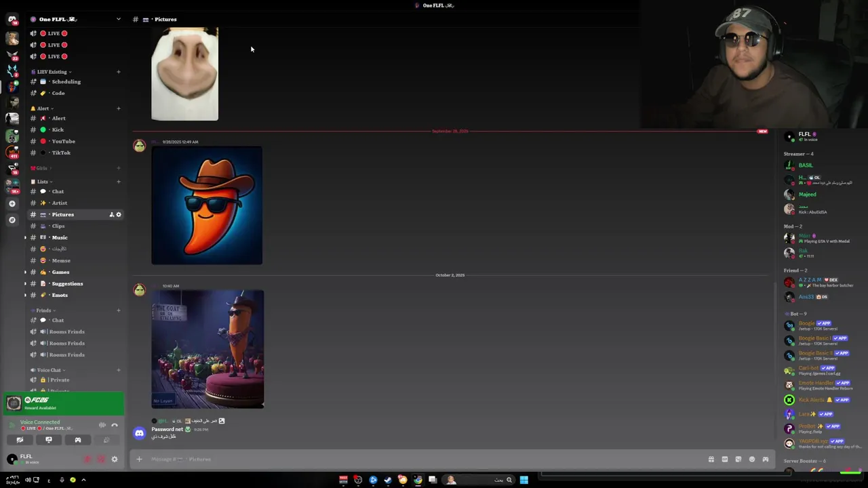Open voice noise suppression waveform icon
This screenshot has width=868, height=488.
coord(102,425)
